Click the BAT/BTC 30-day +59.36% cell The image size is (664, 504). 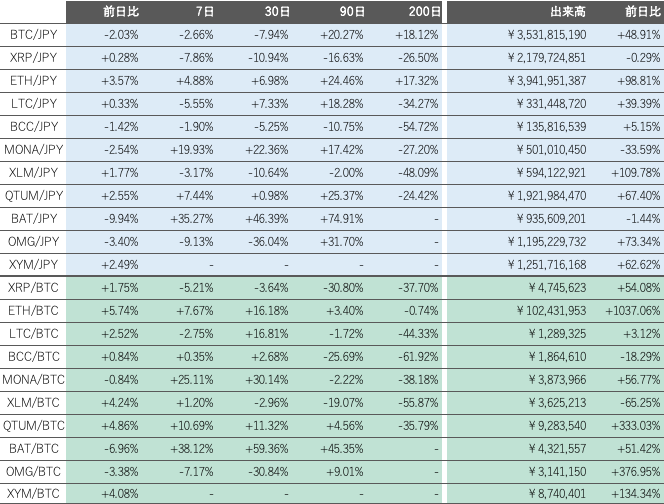[267, 449]
